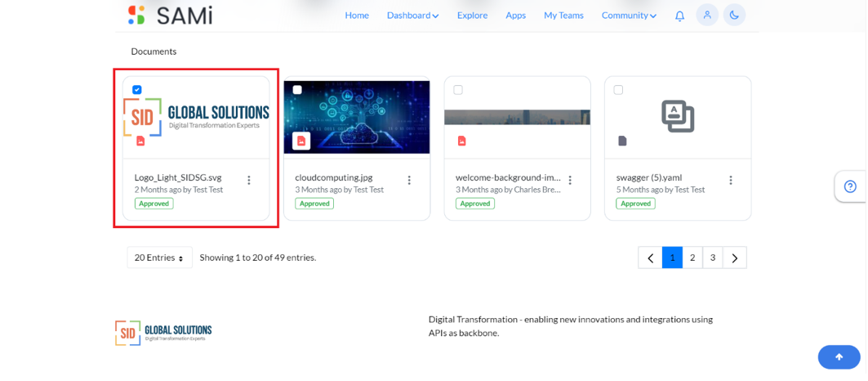Click 'Showing 1 to 20 of 49 entries' text
This screenshot has width=868, height=381.
click(x=258, y=258)
